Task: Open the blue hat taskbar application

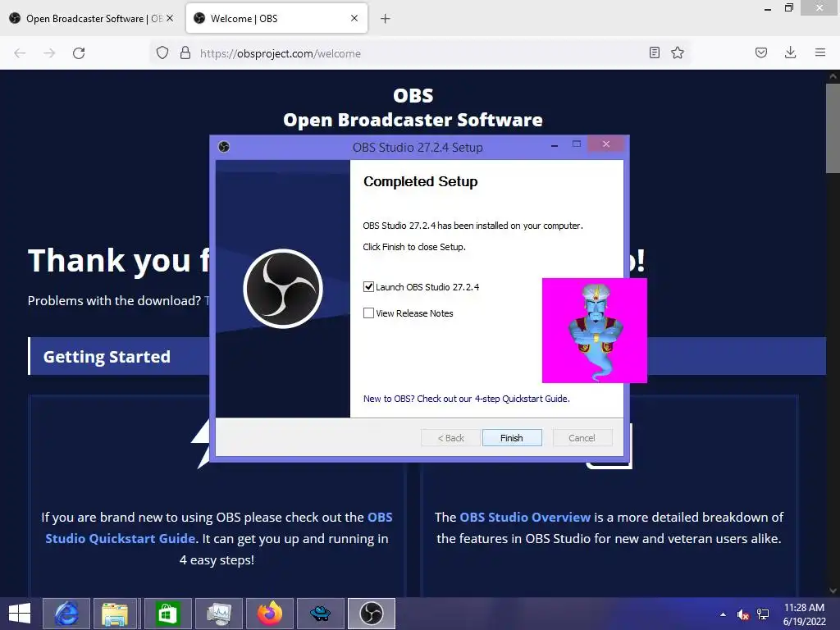Action: click(x=321, y=614)
